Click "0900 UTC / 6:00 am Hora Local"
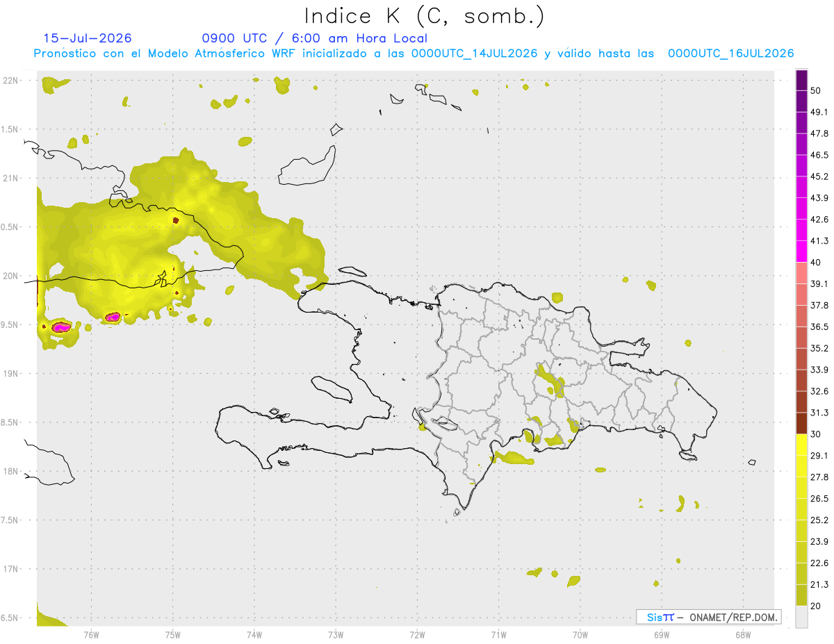The image size is (834, 644). pyautogui.click(x=314, y=39)
